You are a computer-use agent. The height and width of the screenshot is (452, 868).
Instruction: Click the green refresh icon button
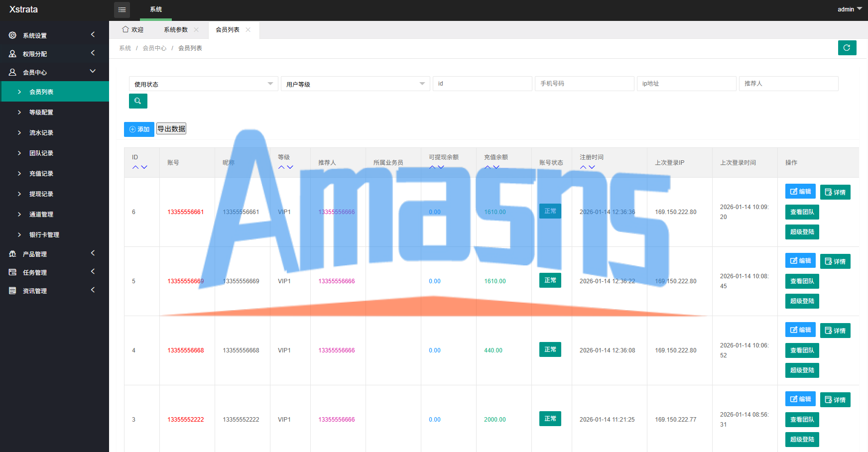847,48
